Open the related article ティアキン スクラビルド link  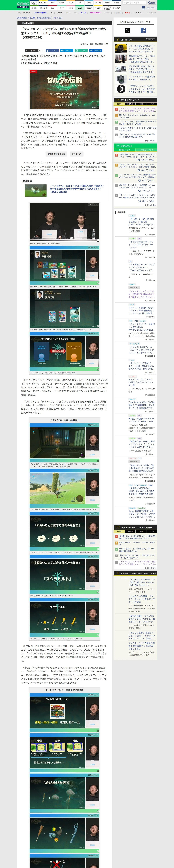(77, 188)
